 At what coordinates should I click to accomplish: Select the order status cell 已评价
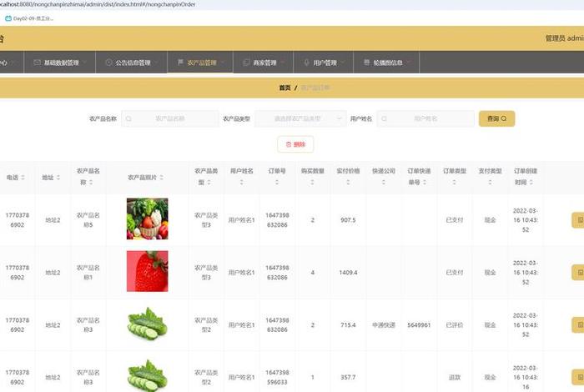coord(455,325)
